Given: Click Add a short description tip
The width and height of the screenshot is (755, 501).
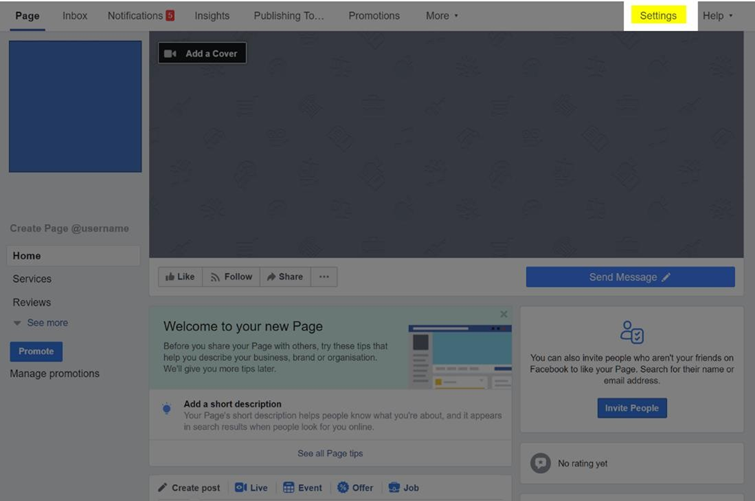Looking at the screenshot, I should click(330, 415).
